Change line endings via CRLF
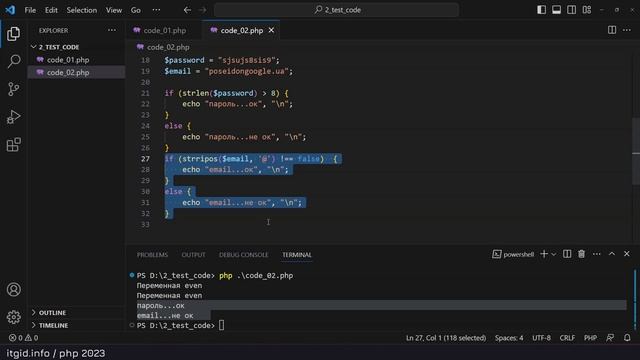This screenshot has height=360, width=640. click(567, 338)
